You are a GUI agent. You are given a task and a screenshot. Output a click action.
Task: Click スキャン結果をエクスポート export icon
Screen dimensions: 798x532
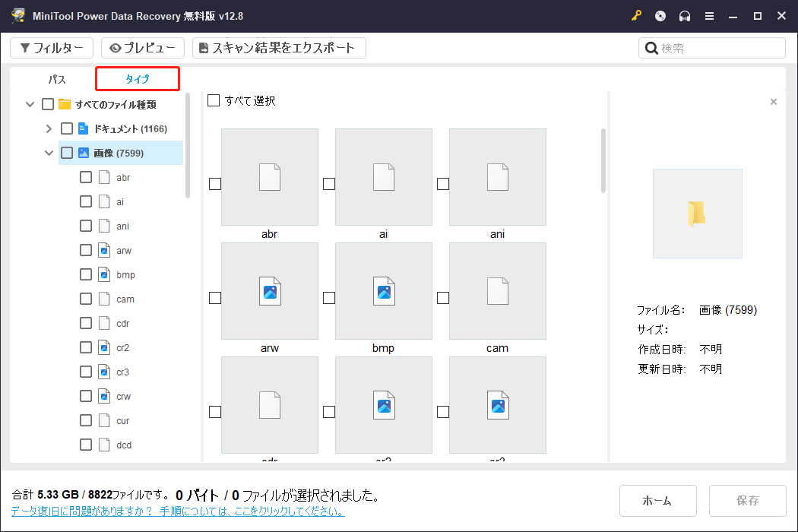[x=202, y=47]
